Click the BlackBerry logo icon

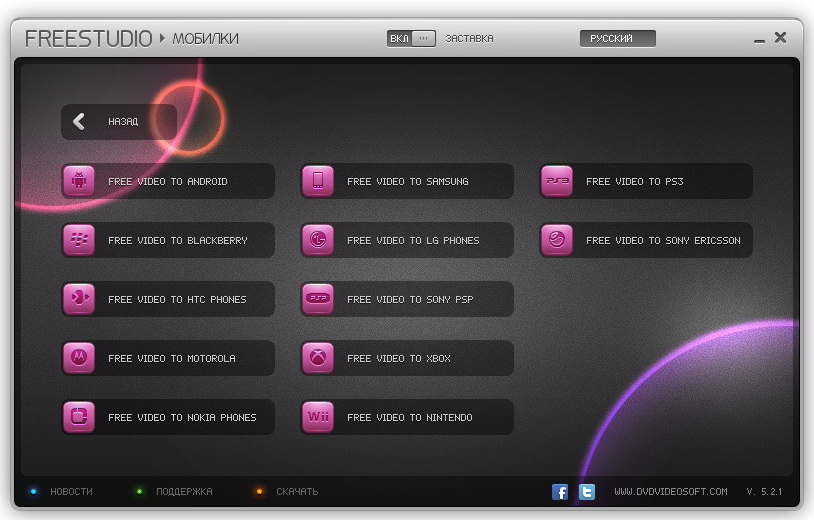[x=79, y=240]
